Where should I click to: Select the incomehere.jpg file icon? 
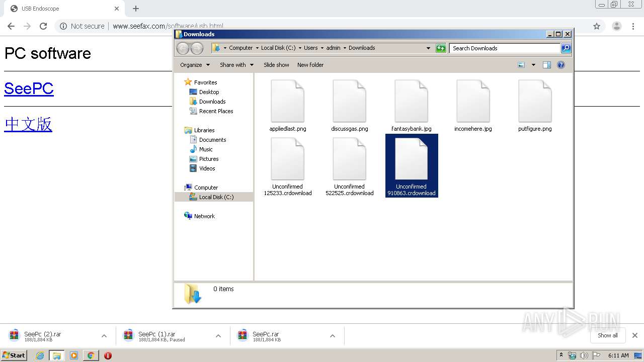click(473, 101)
